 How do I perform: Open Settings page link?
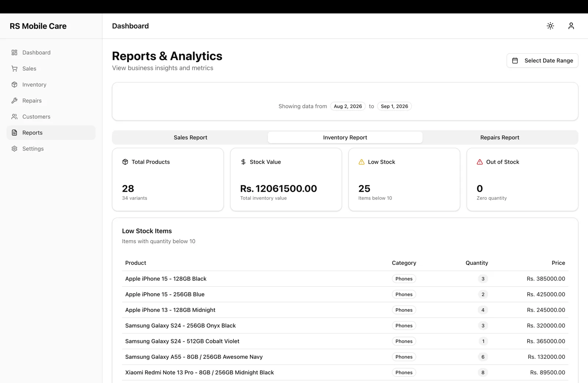click(x=51, y=149)
